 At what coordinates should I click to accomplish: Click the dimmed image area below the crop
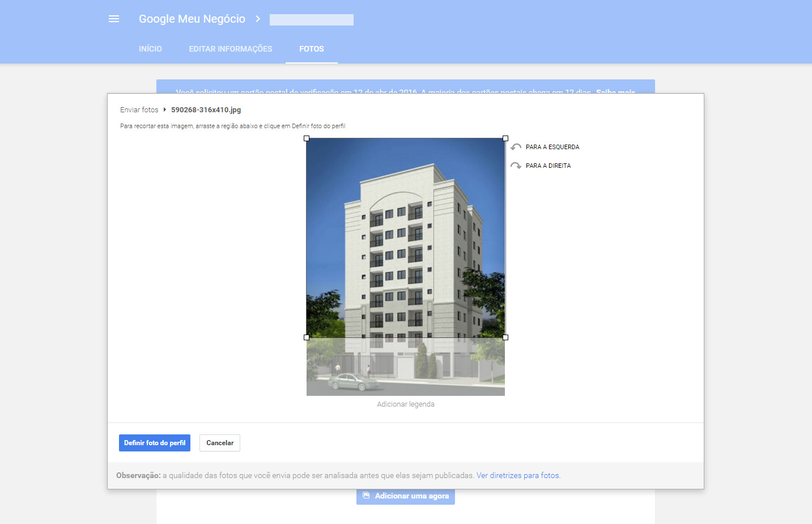click(x=406, y=367)
